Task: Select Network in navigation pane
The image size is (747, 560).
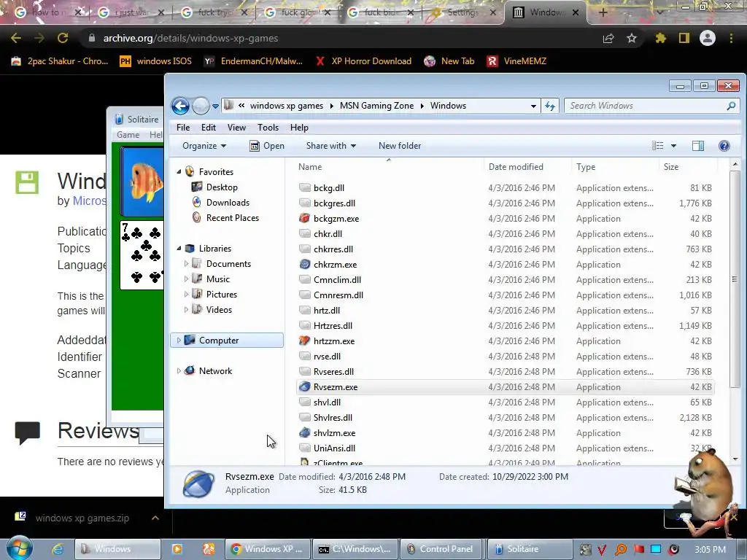Action: [x=215, y=371]
